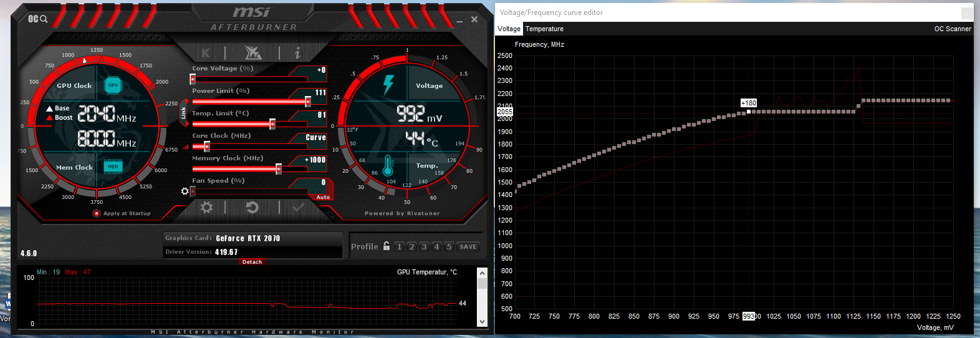Click the profile SAVE button

click(468, 247)
